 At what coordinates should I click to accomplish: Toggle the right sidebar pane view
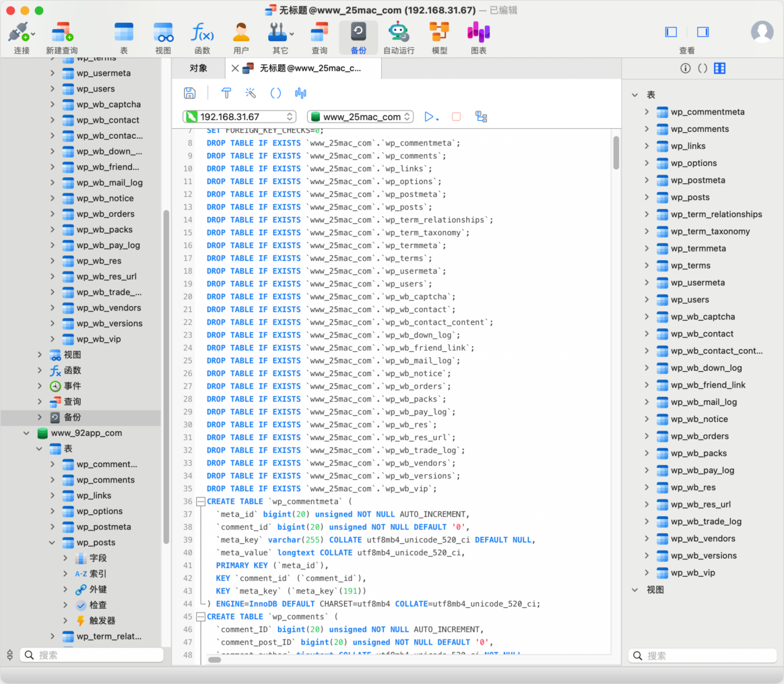pos(703,32)
